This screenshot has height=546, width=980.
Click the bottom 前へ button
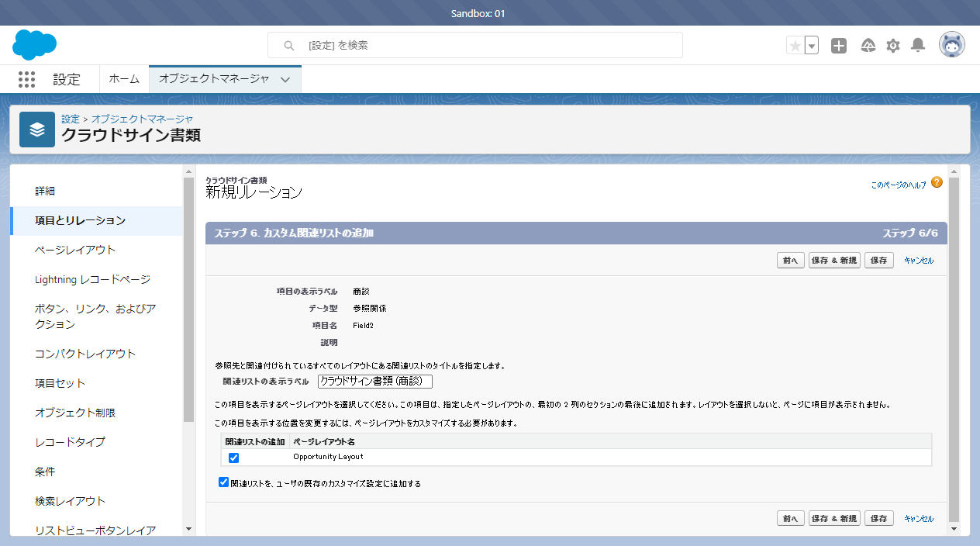[x=791, y=518]
